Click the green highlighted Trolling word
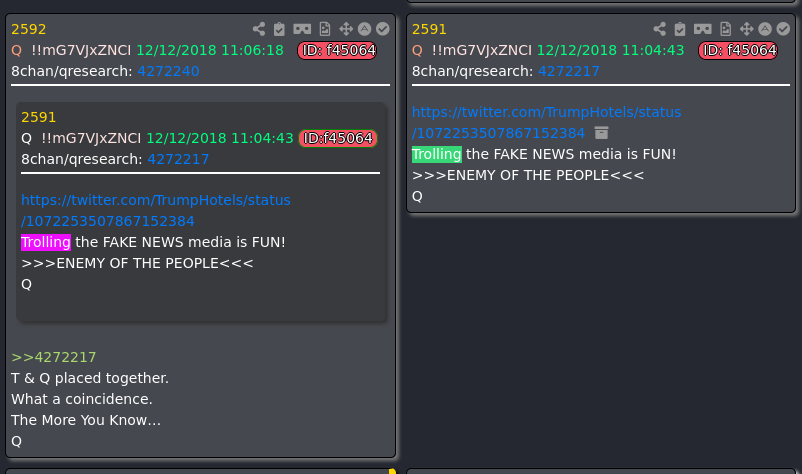802x474 pixels. pos(436,154)
